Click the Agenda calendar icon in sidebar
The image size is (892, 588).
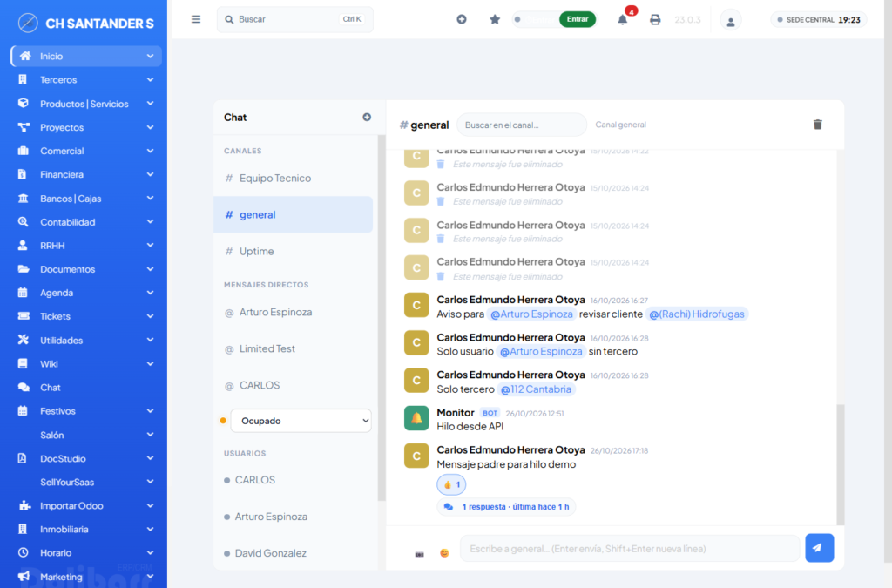click(x=23, y=293)
